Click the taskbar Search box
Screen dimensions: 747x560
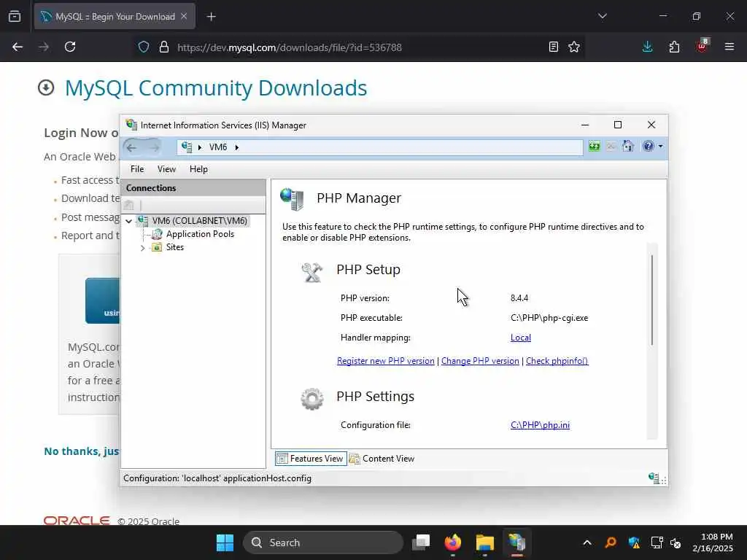pos(323,542)
